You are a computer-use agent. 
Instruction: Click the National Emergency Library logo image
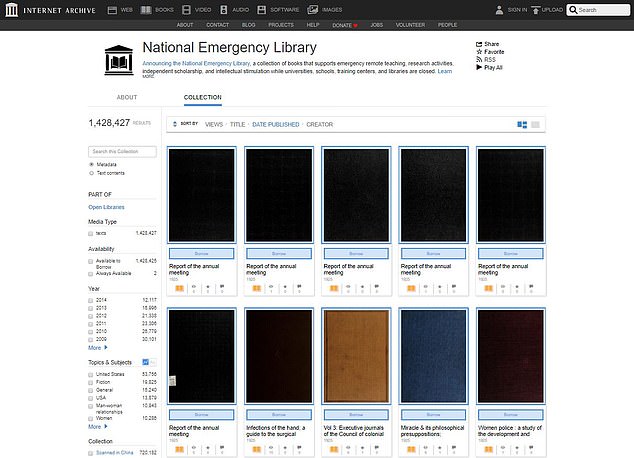point(119,60)
